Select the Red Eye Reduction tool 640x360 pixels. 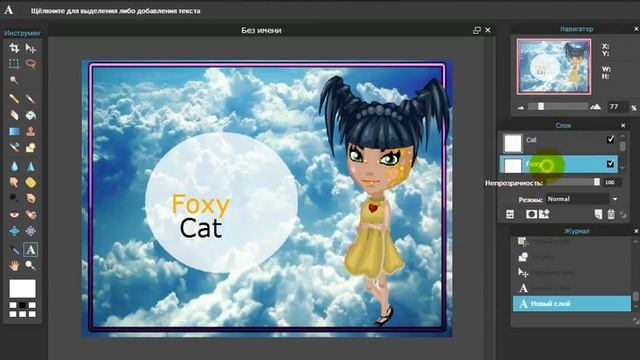[x=14, y=215]
